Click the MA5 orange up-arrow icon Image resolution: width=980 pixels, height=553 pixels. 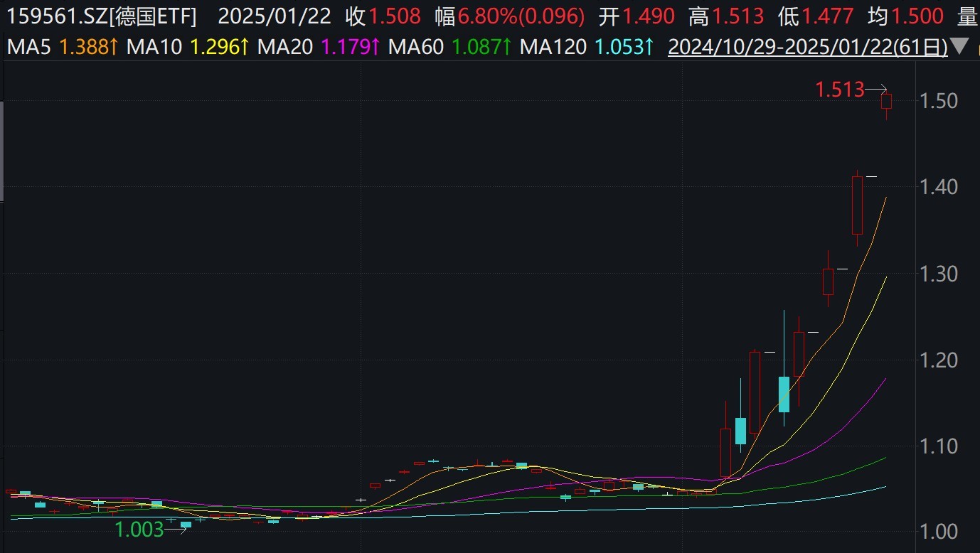113,48
